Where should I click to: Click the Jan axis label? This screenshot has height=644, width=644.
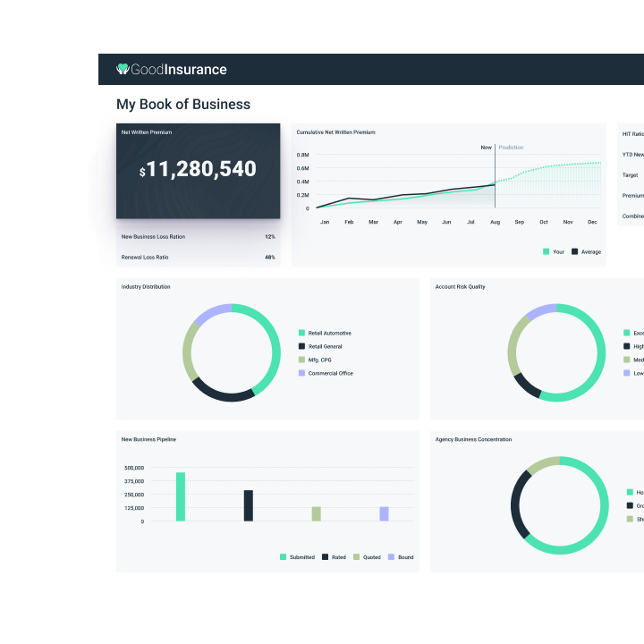pyautogui.click(x=325, y=222)
